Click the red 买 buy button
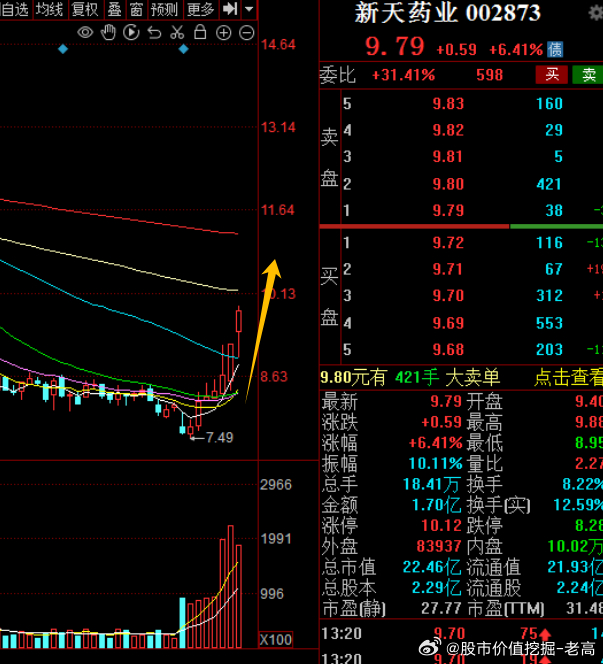Screen dimensions: 603x664 552,75
